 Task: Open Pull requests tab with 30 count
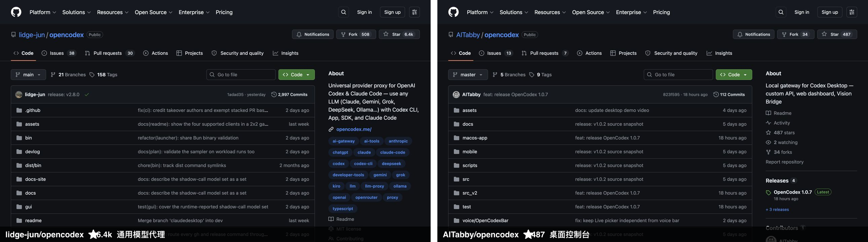pyautogui.click(x=110, y=53)
